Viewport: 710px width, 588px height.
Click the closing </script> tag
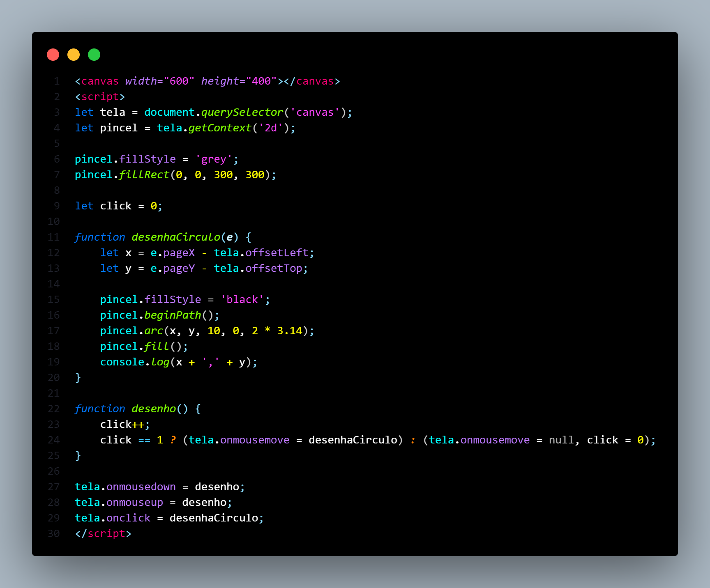(x=103, y=534)
